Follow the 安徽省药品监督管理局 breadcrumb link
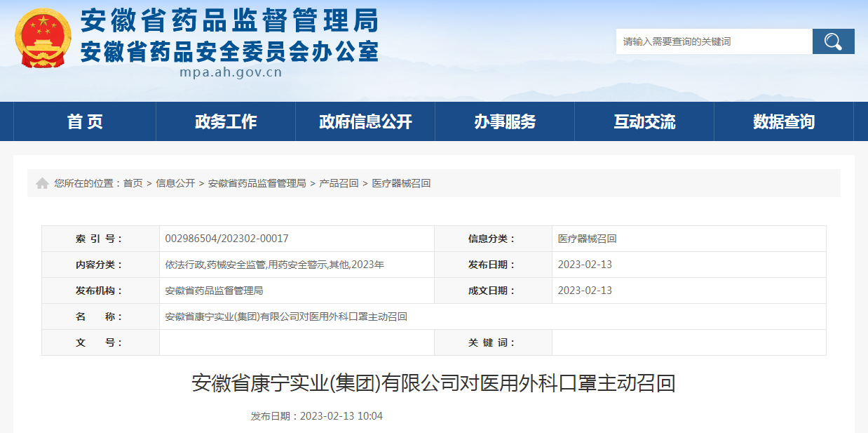Screen dimensions: 868x433 pos(257,183)
